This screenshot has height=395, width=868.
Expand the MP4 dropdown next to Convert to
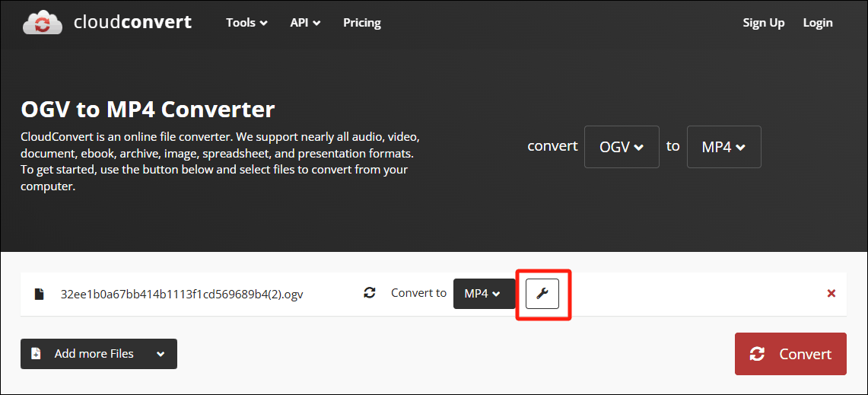(x=485, y=294)
